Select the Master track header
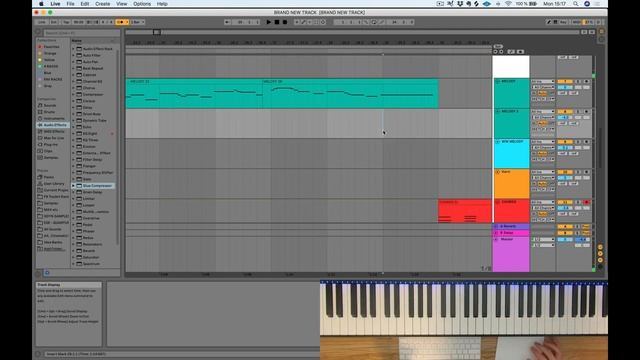Image resolution: width=640 pixels, height=360 pixels. (511, 254)
